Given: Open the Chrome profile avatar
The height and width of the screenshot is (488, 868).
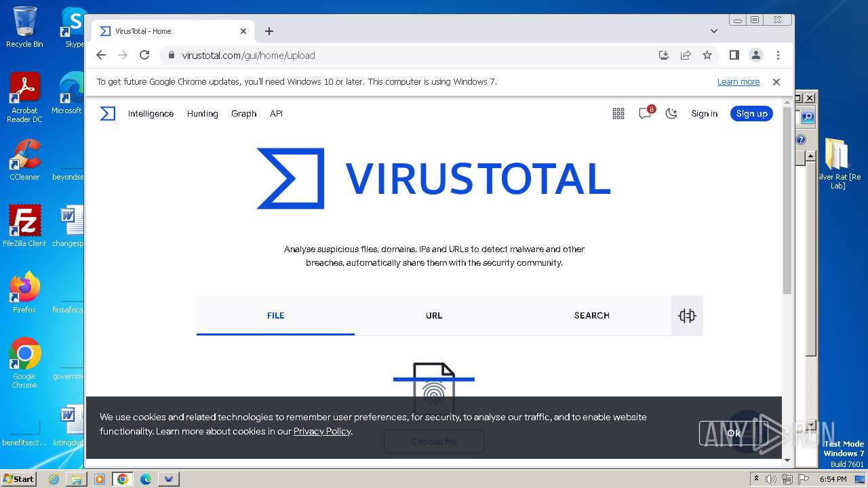Looking at the screenshot, I should 756,55.
